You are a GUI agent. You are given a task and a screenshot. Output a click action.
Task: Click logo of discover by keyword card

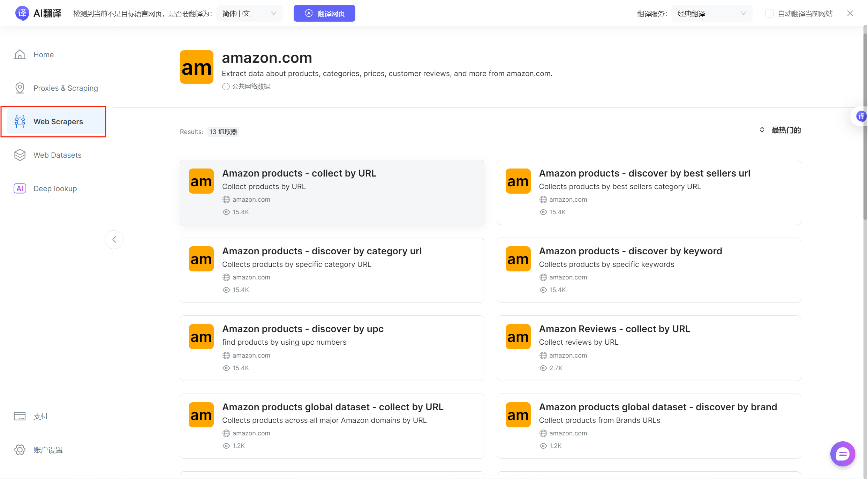point(518,259)
